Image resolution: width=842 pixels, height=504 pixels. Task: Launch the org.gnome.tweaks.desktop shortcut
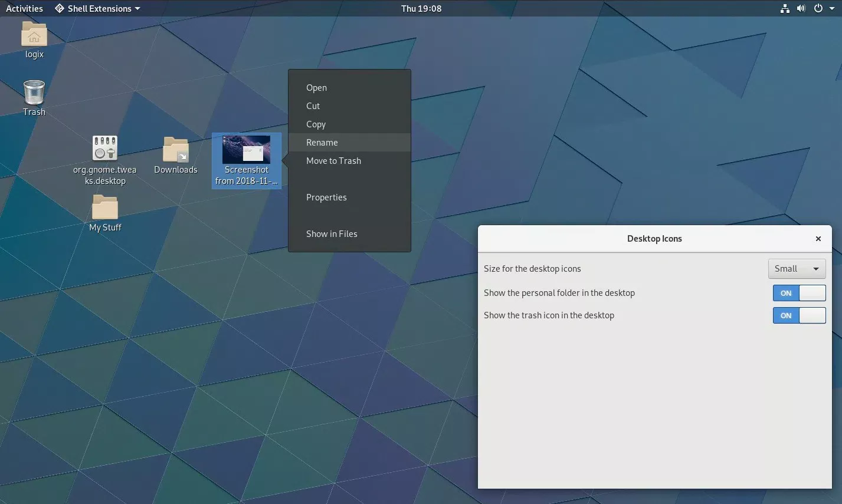tap(104, 149)
